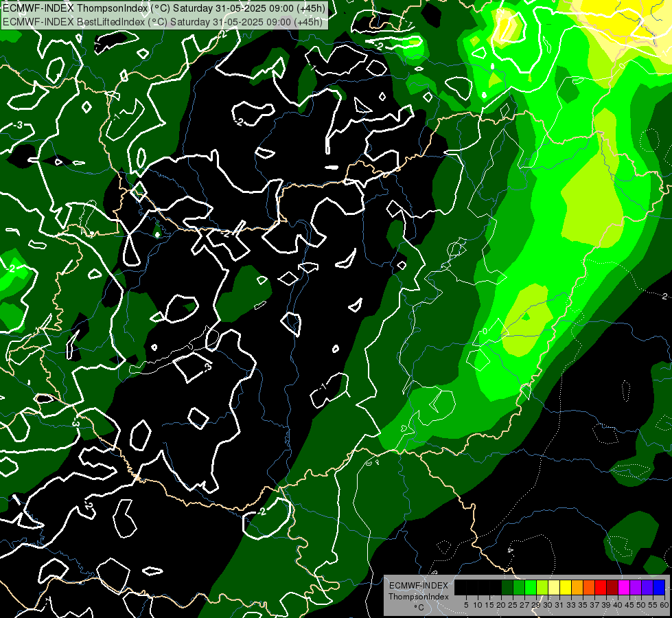This screenshot has height=618, width=672.
Task: Select the bright green 27-29 legend swatch
Action: tap(531, 587)
